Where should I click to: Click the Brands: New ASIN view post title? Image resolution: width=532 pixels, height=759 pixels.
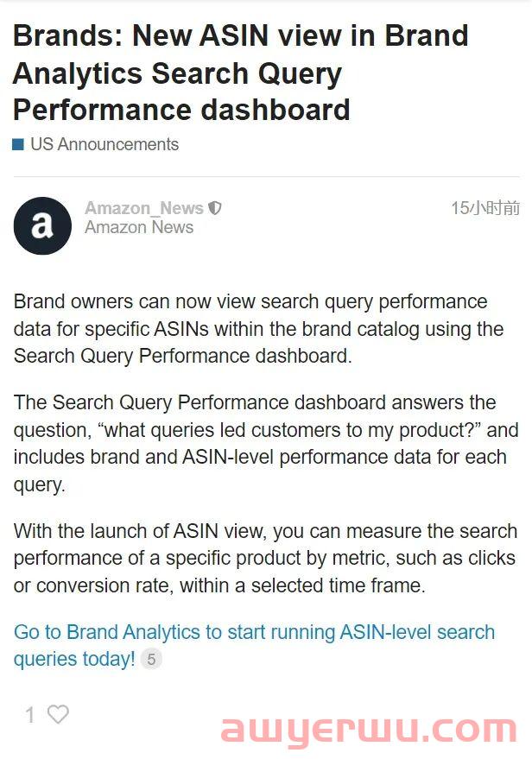[241, 73]
